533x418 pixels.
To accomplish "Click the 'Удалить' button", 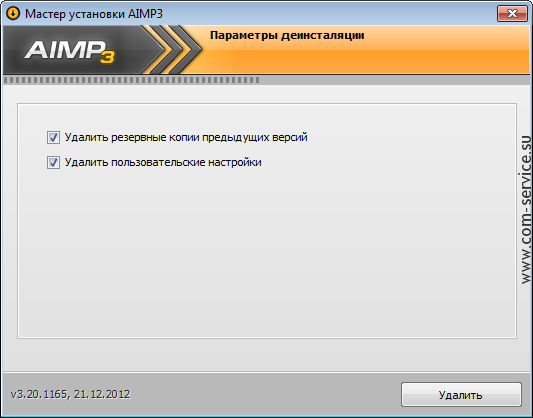I will (461, 395).
